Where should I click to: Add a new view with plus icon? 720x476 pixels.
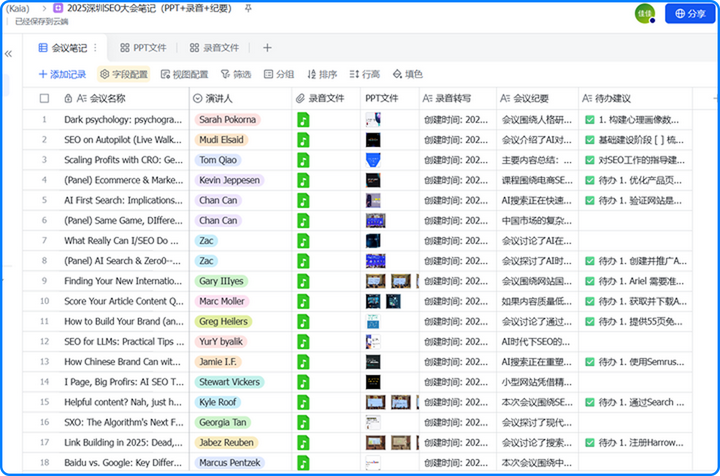(267, 48)
